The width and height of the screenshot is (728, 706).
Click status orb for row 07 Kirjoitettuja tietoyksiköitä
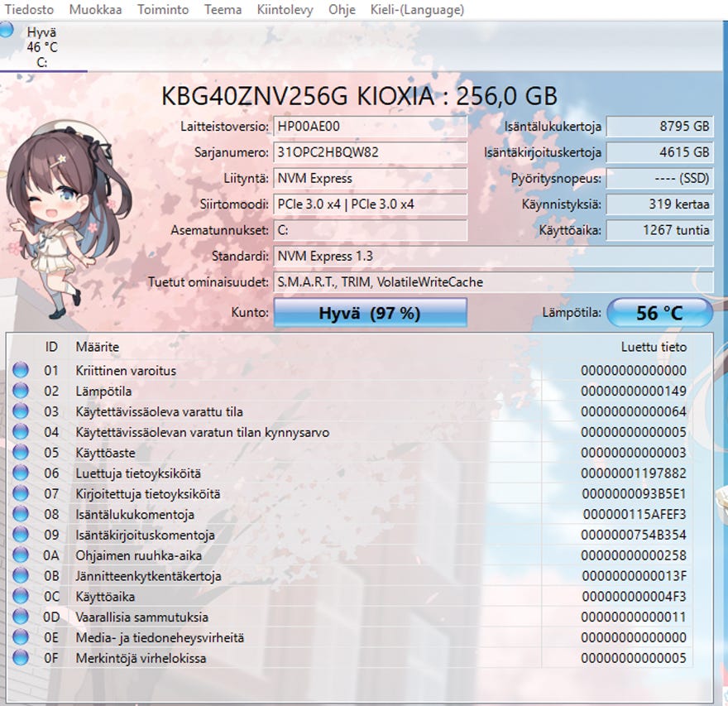tap(21, 493)
